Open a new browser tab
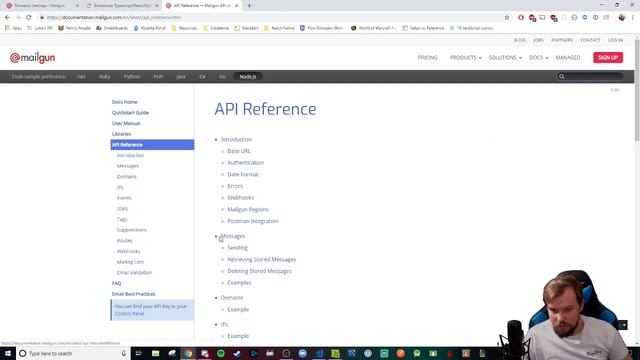 pos(249,6)
